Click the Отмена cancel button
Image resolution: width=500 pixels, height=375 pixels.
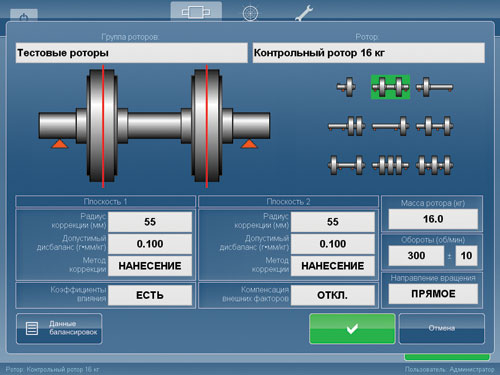(442, 329)
